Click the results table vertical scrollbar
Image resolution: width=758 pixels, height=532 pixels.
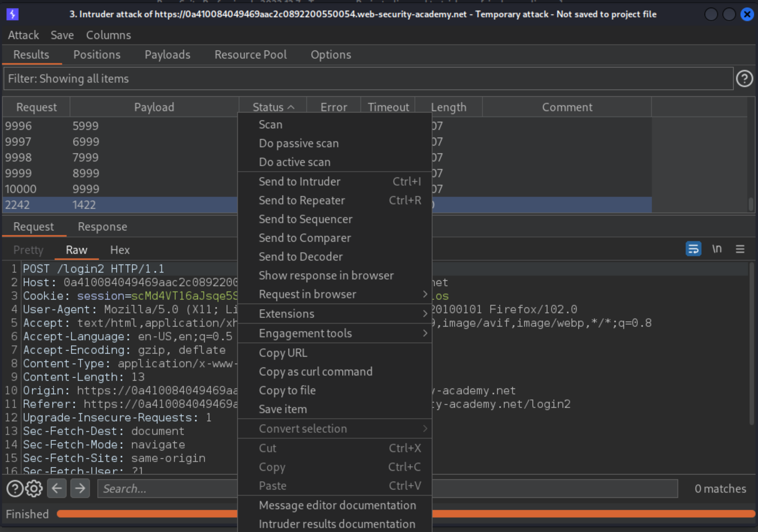(751, 204)
